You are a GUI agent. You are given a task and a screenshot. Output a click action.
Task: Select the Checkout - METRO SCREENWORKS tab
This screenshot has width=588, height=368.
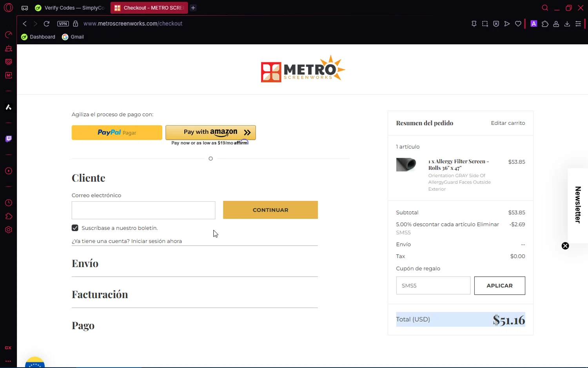(149, 8)
